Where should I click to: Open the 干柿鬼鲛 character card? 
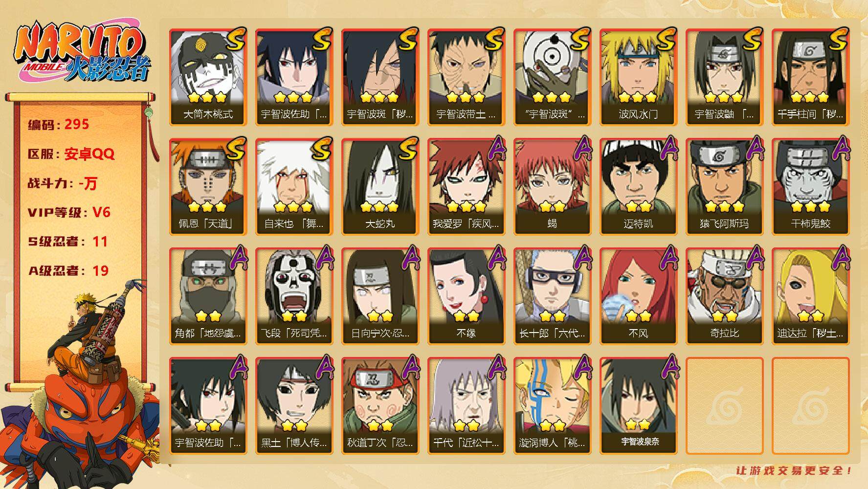(810, 187)
